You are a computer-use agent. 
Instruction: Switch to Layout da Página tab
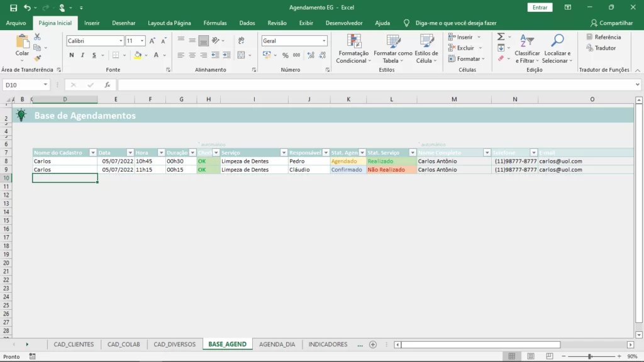coord(169,23)
